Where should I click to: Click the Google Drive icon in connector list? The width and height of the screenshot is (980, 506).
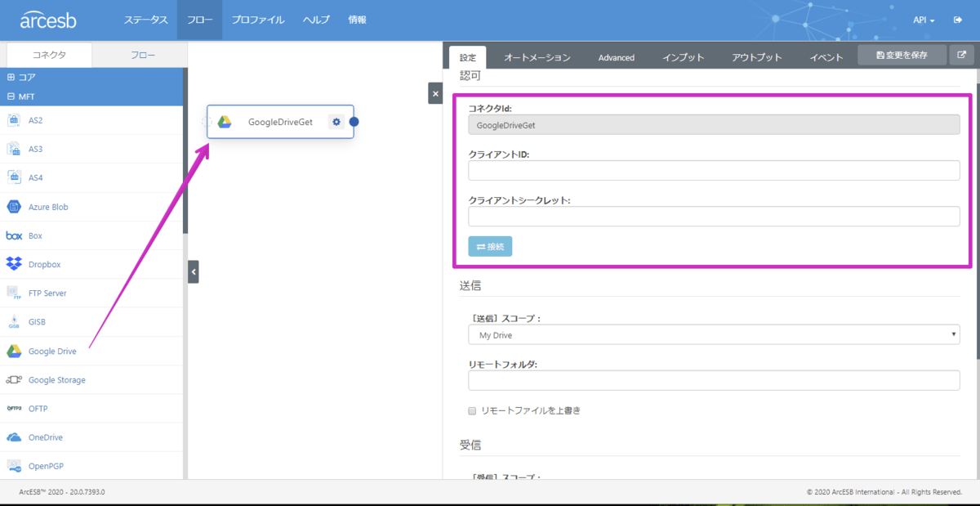pos(14,351)
